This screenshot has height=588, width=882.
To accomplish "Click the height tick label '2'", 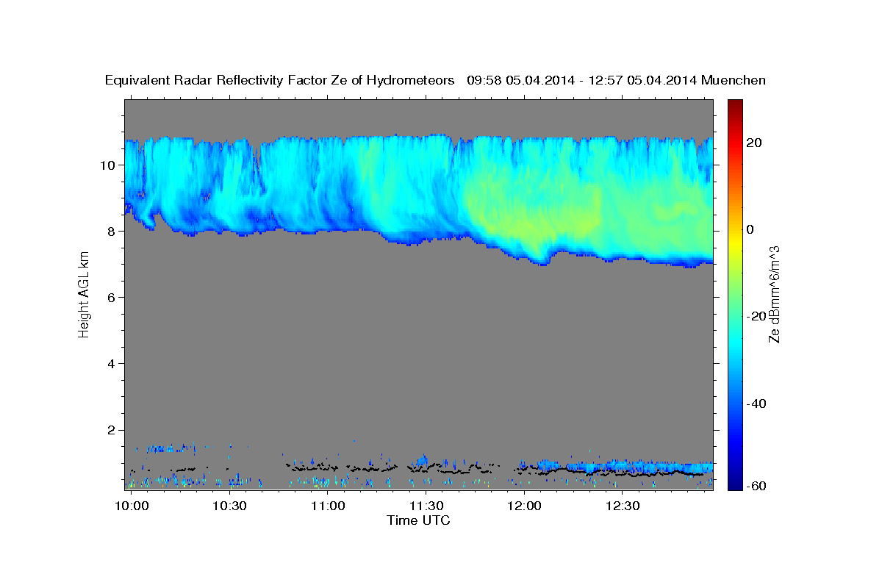I will pos(112,430).
